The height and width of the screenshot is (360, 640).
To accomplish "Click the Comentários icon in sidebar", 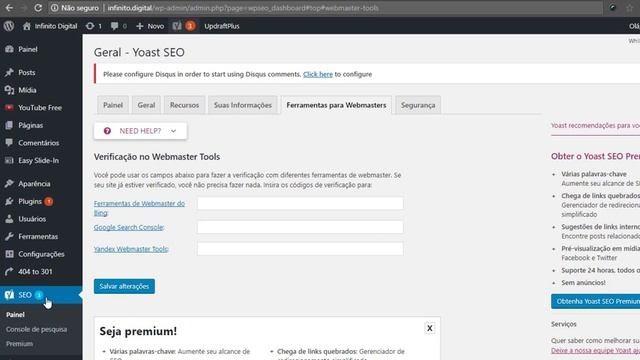I will click(9, 143).
